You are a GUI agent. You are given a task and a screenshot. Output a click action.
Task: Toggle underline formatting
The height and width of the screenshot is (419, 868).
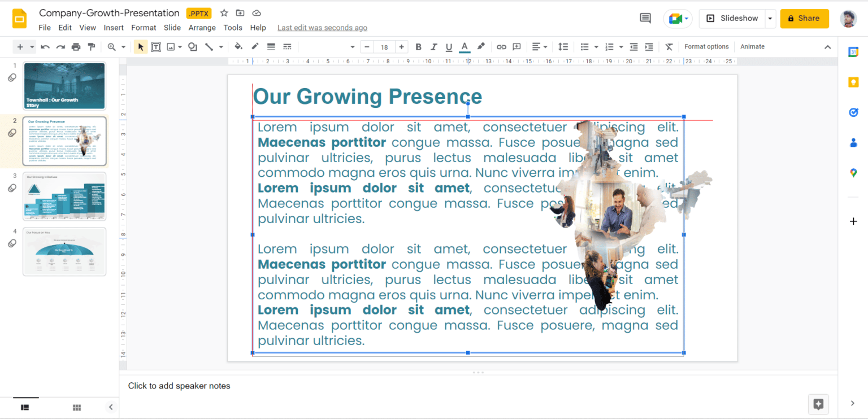pyautogui.click(x=449, y=46)
